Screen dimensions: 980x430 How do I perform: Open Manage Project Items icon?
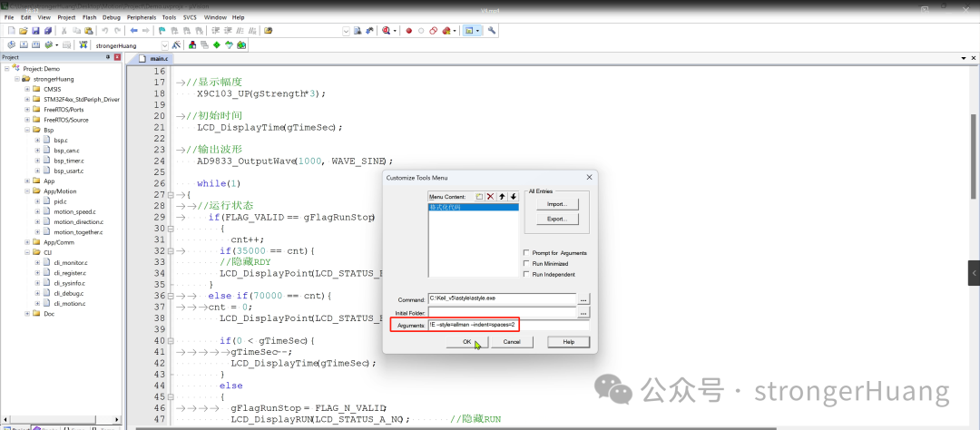point(192,45)
